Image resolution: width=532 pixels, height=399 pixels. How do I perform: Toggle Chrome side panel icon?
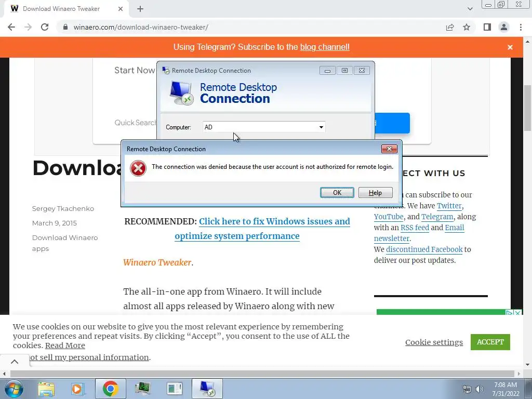(x=487, y=27)
